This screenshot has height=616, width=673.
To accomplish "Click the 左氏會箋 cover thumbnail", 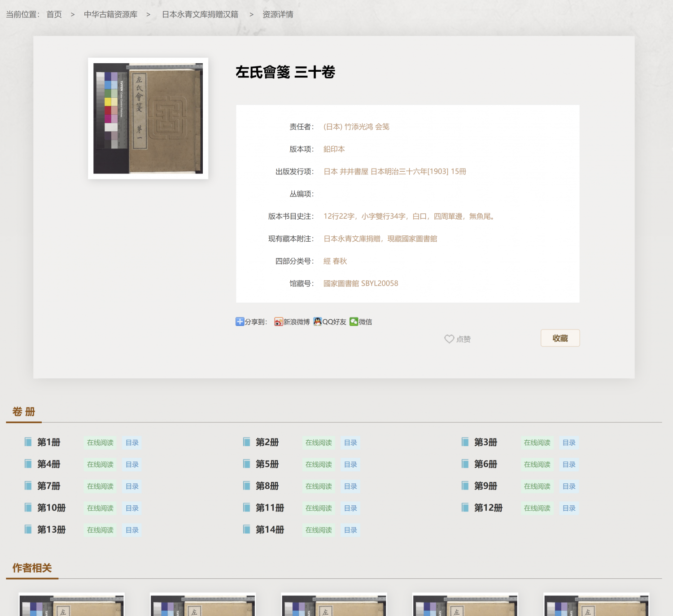I will pyautogui.click(x=148, y=118).
